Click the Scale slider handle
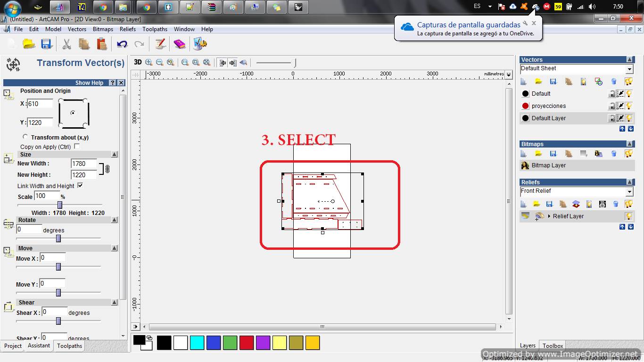Image resolution: width=644 pixels, height=362 pixels. [60, 205]
